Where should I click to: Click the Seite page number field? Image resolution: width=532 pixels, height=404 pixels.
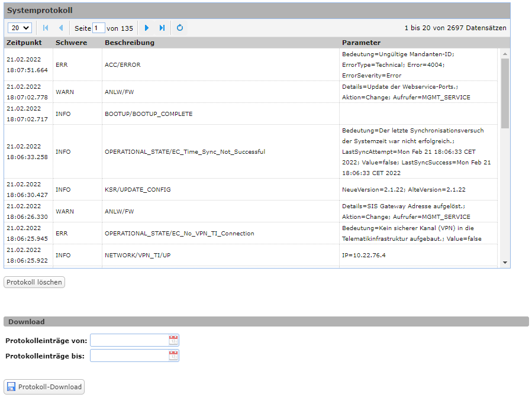pos(99,28)
